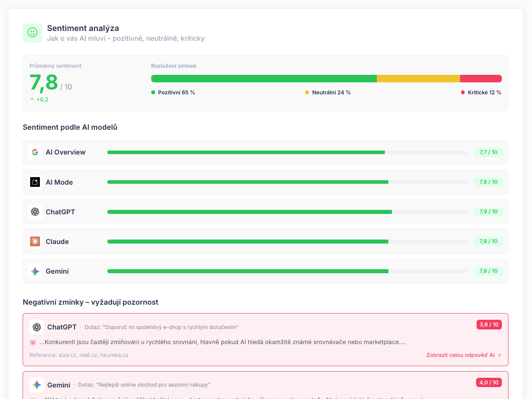Click the Claude sentiment progress bar

tap(287, 241)
